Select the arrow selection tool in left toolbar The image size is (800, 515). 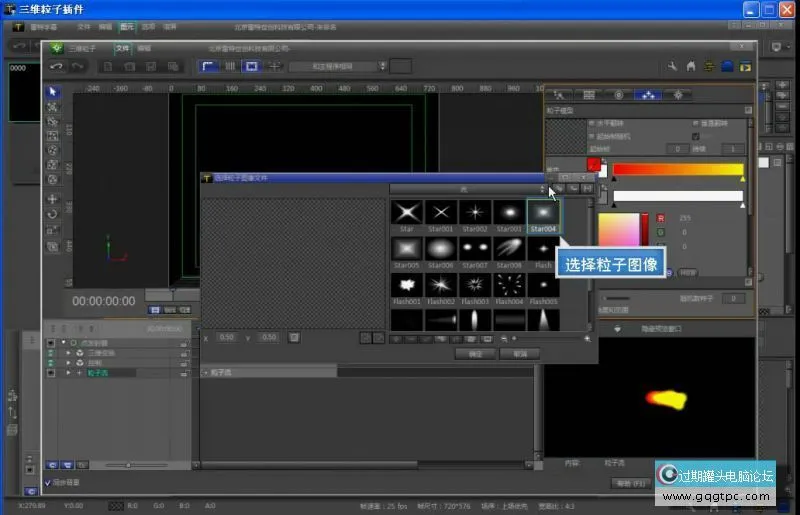click(53, 92)
